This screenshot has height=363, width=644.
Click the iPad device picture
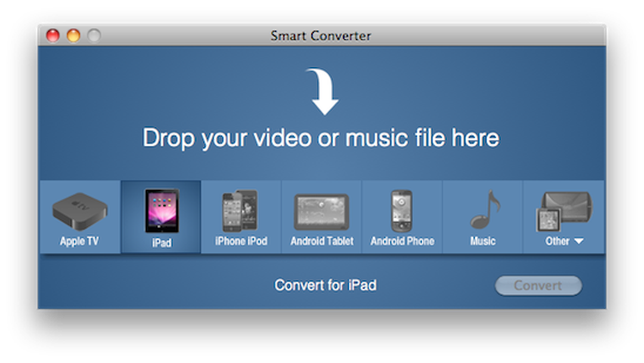click(x=160, y=209)
